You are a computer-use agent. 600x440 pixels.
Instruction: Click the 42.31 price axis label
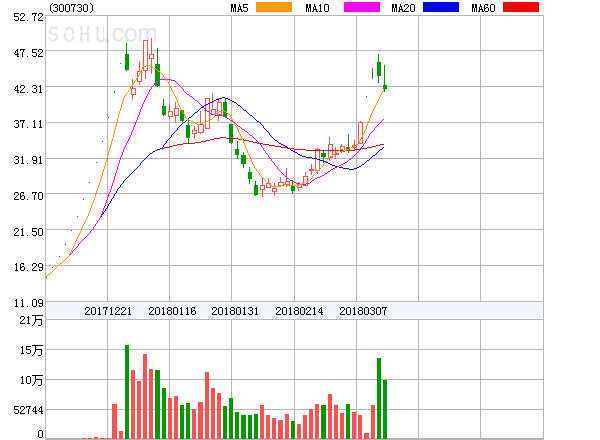pos(28,89)
